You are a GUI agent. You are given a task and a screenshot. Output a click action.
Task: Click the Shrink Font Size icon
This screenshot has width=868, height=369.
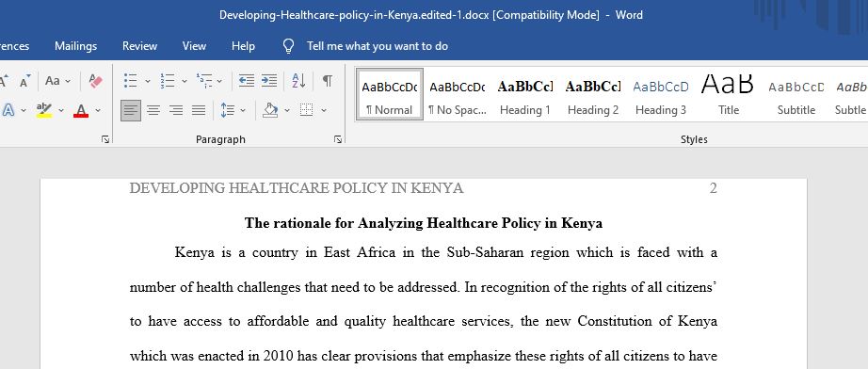[x=24, y=82]
